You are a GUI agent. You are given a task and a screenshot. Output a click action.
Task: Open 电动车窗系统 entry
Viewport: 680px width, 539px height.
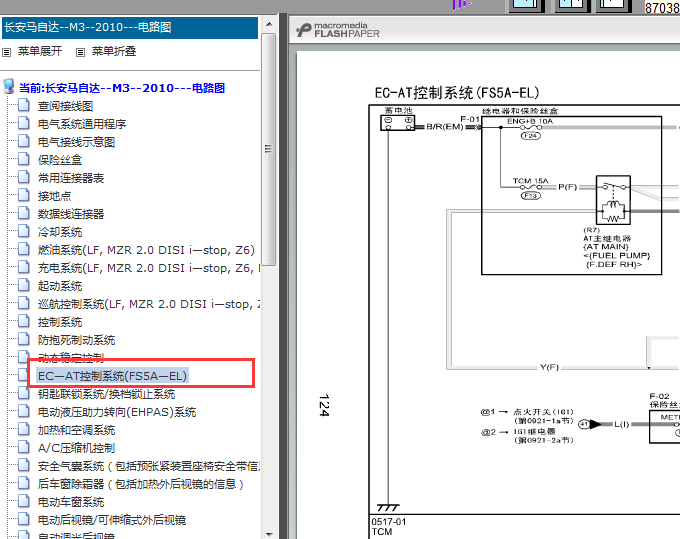coord(71,502)
